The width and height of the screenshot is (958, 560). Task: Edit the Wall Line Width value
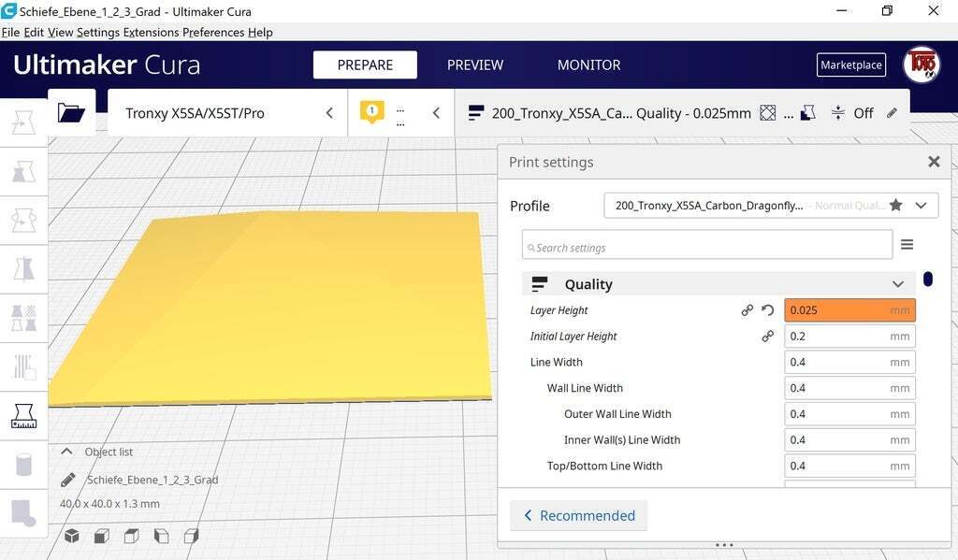point(849,388)
